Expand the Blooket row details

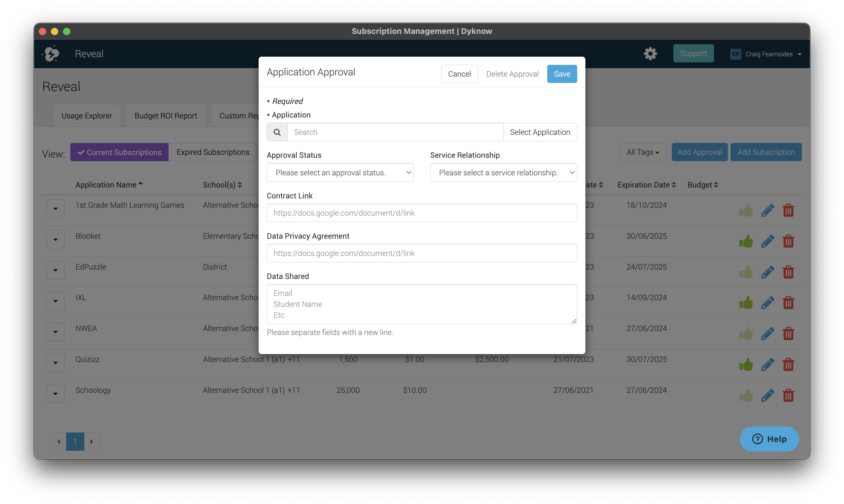coord(55,240)
